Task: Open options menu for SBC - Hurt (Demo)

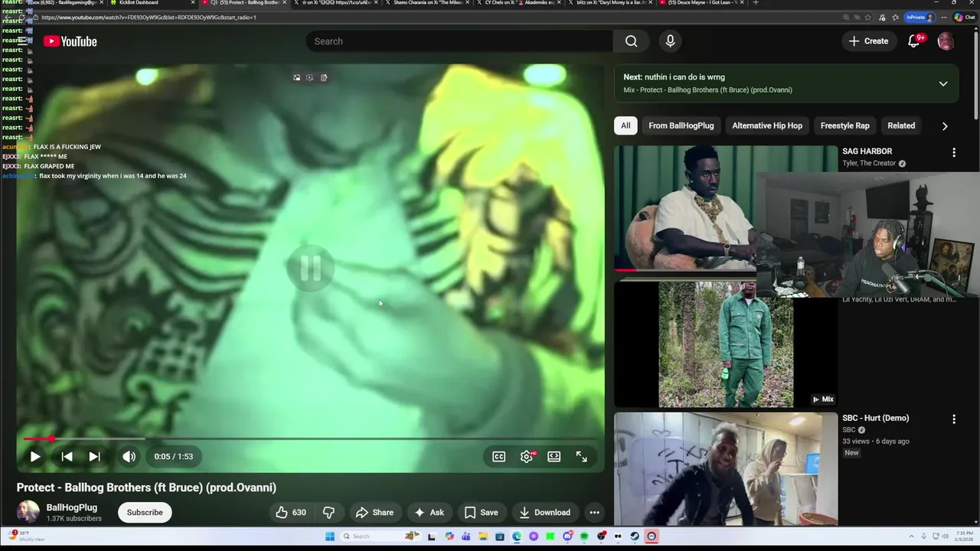Action: click(954, 419)
